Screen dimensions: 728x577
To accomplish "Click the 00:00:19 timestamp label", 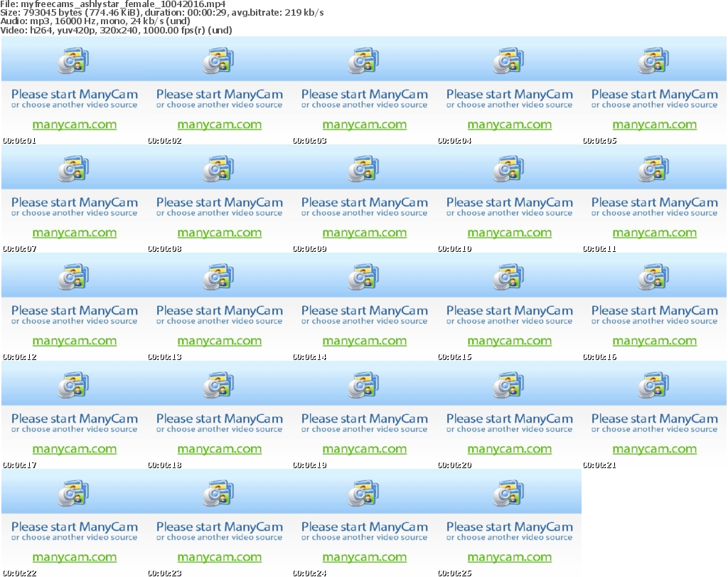I will (x=310, y=465).
